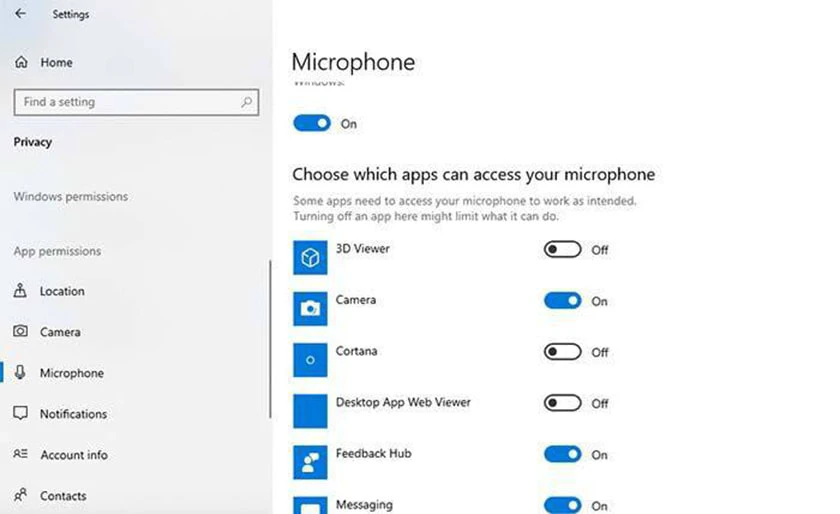The height and width of the screenshot is (514, 840).
Task: Click the Microphone page title
Action: (353, 62)
